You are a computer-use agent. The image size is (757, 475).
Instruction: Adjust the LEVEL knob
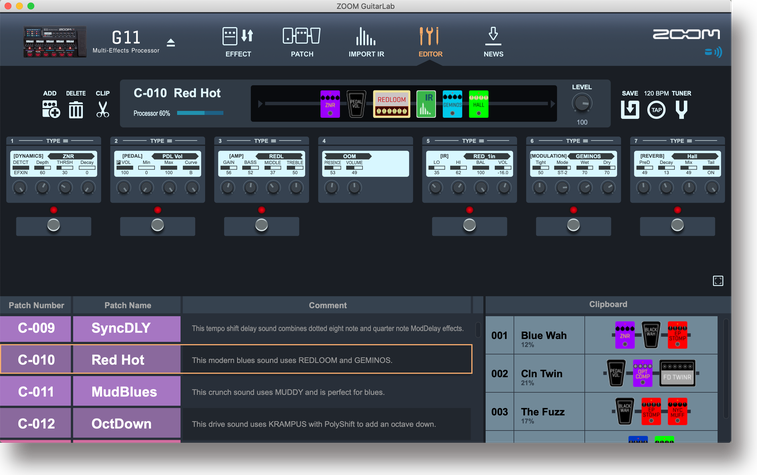pos(581,103)
